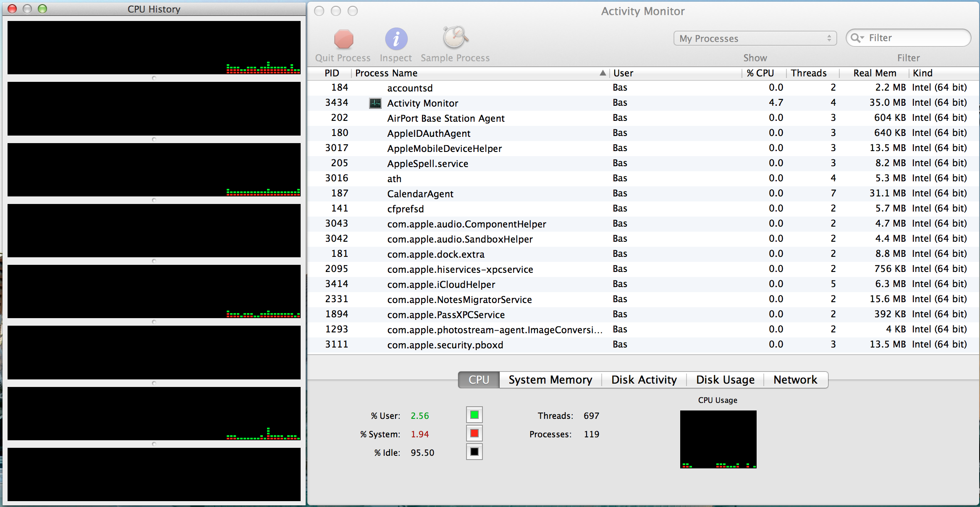Zoom the CPU History window
This screenshot has height=507, width=980.
[x=42, y=9]
